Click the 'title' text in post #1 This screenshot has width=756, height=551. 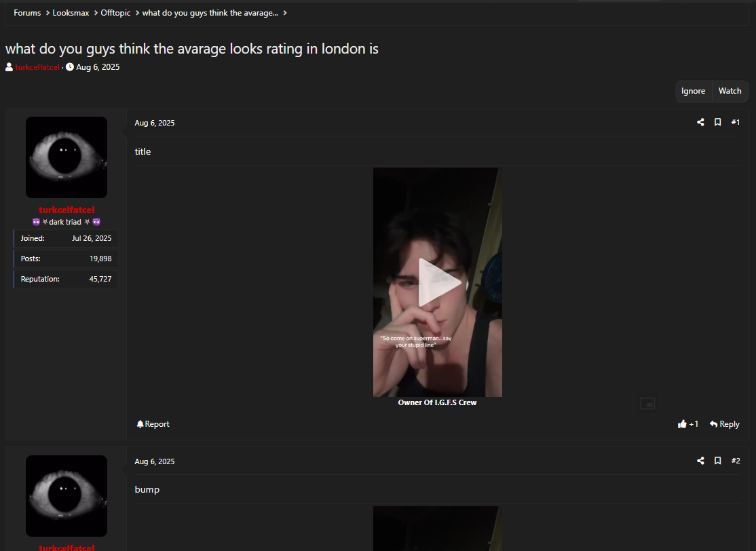tap(143, 151)
